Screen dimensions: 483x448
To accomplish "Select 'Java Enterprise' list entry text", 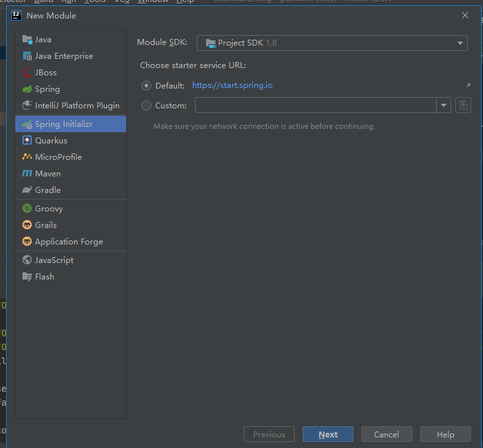I will coord(64,56).
